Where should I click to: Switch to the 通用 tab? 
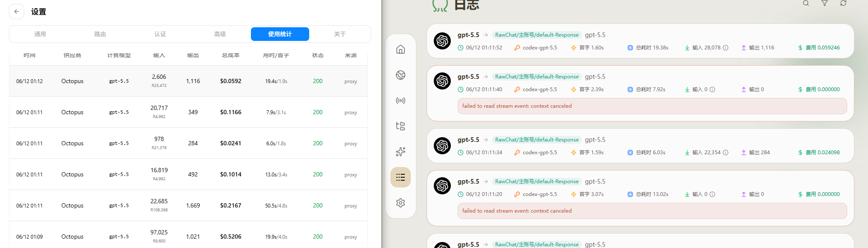pos(40,34)
